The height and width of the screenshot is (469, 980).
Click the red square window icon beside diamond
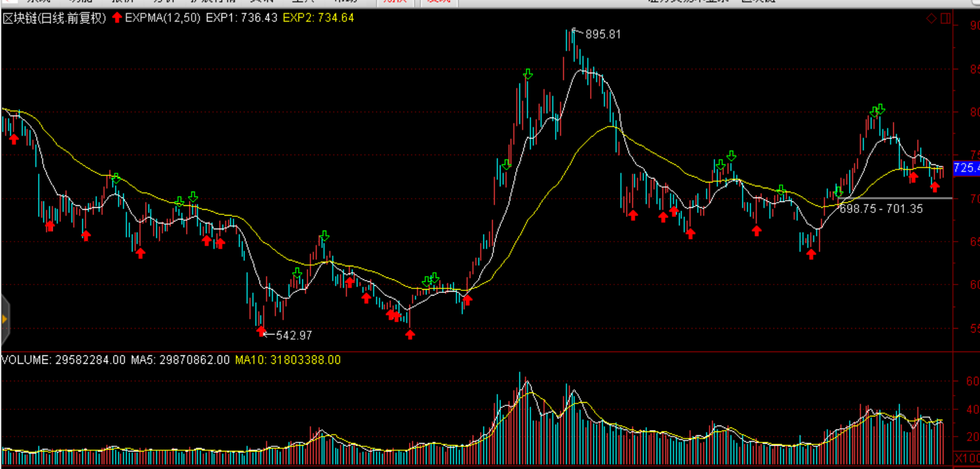[945, 19]
